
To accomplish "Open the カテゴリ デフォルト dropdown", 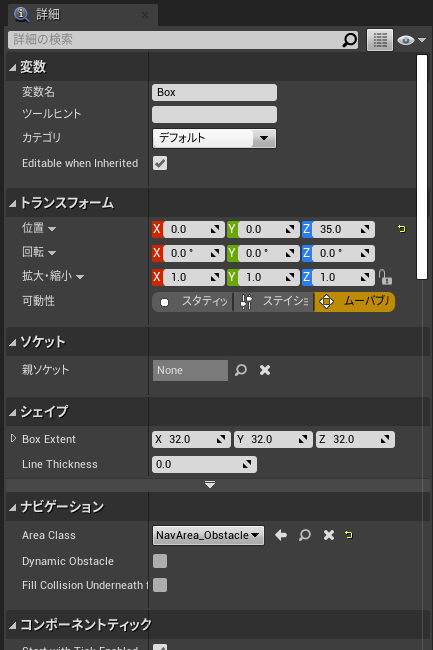I will coord(214,138).
